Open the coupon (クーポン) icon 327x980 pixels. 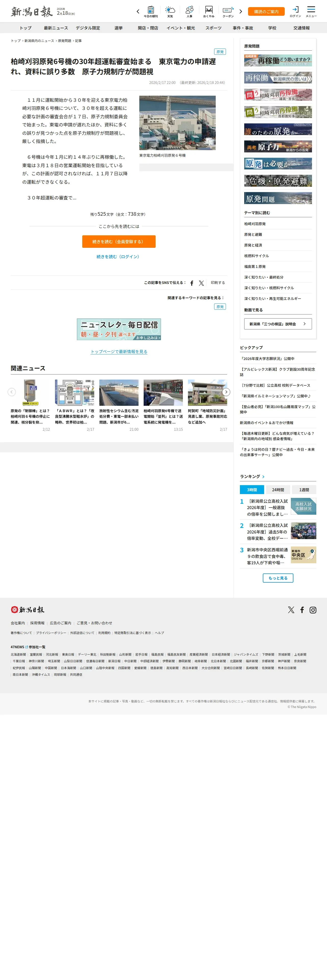tap(228, 11)
